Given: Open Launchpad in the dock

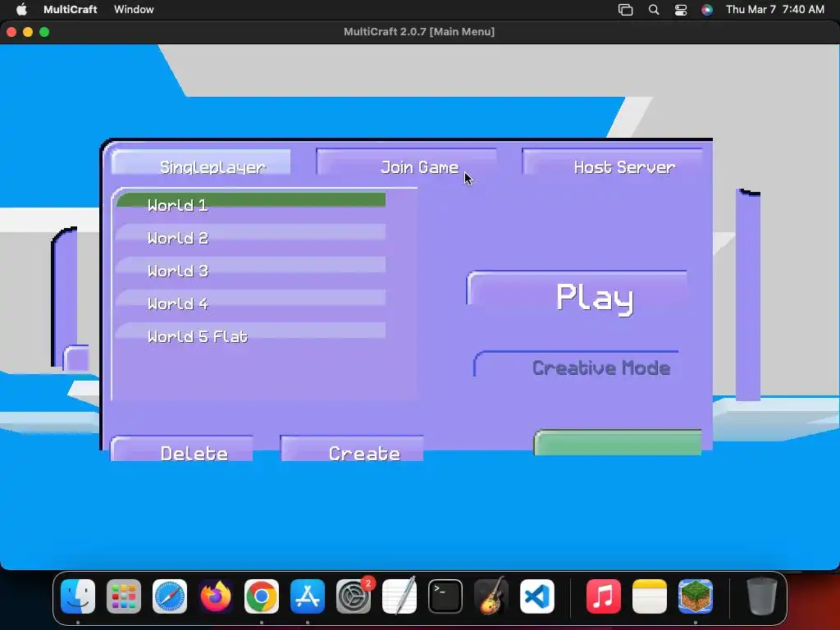Looking at the screenshot, I should [x=124, y=596].
